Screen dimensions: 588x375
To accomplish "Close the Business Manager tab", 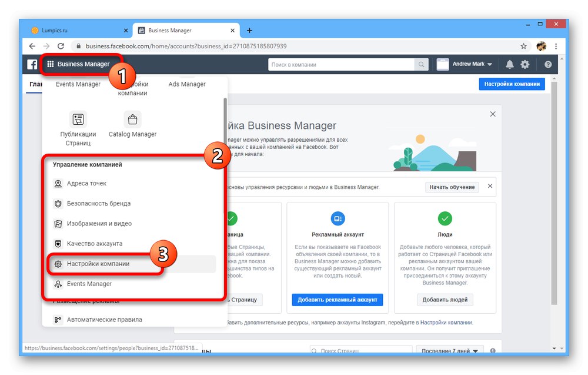I will (232, 31).
